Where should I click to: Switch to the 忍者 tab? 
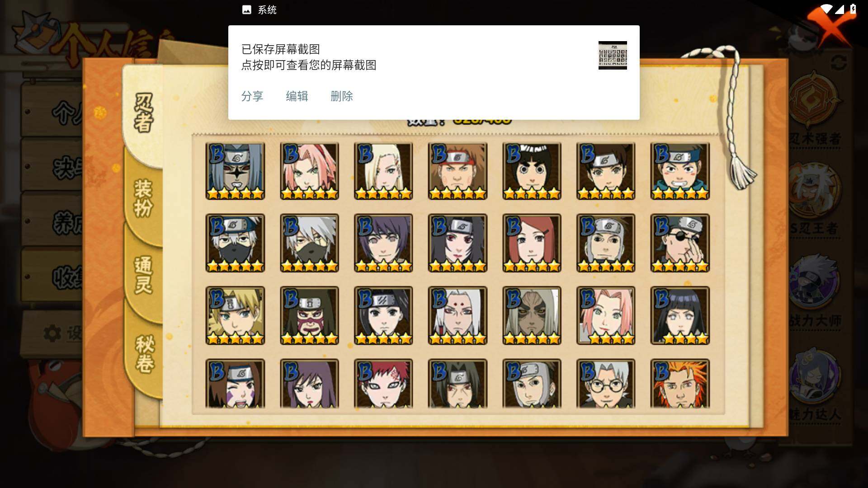[x=144, y=113]
